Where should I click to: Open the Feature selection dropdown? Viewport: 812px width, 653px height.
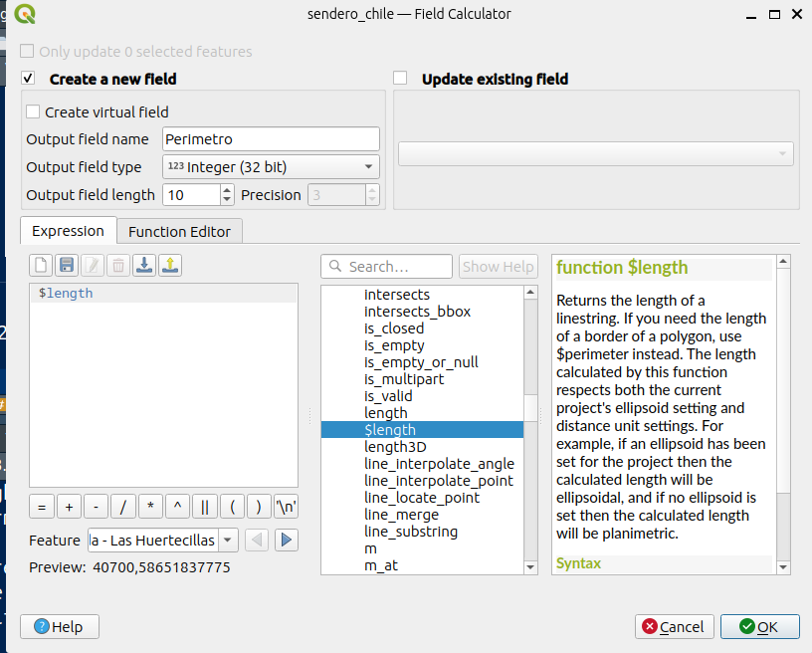[163, 540]
